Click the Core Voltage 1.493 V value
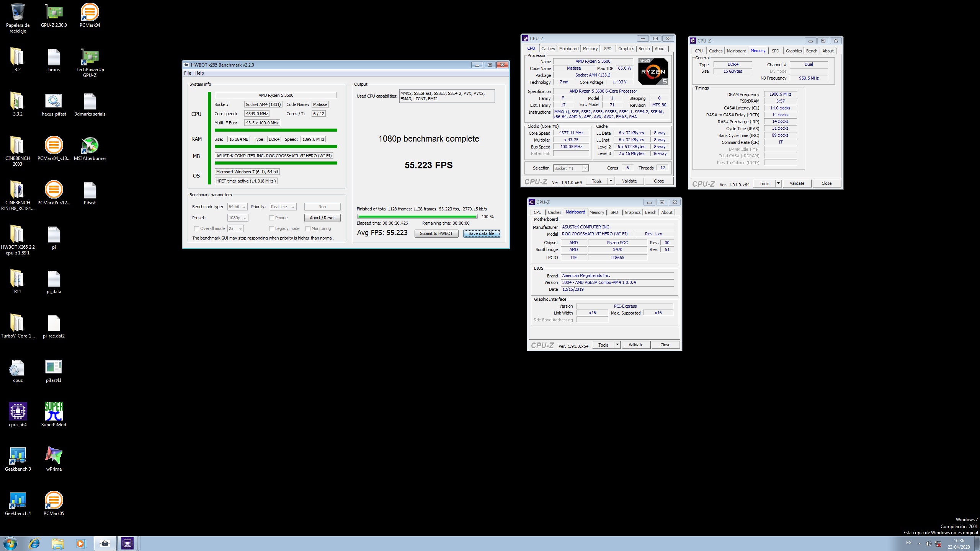The height and width of the screenshot is (551, 980). pyautogui.click(x=619, y=82)
